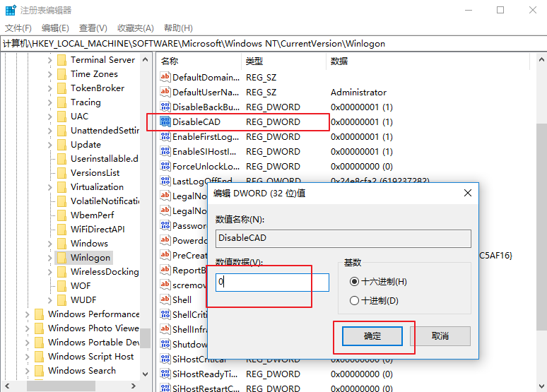
Task: Expand the Time Zones tree node
Action: [50, 74]
